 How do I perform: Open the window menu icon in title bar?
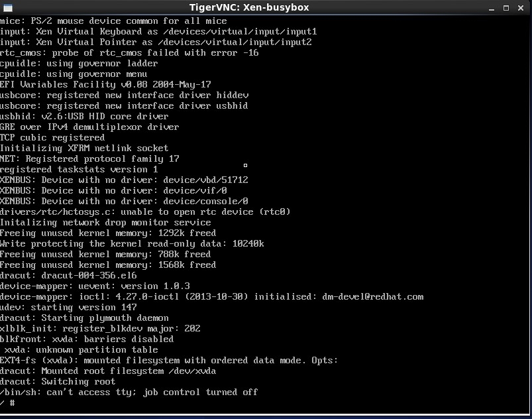tap(8, 7)
